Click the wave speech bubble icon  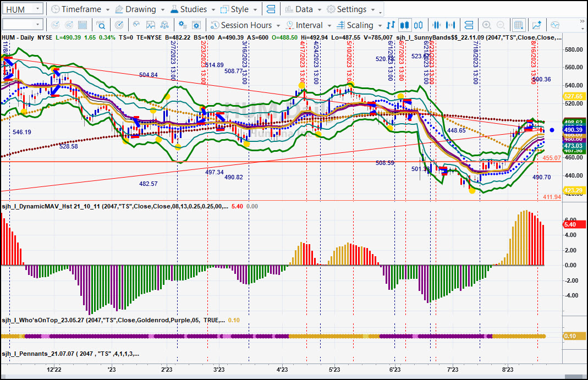click(x=555, y=25)
